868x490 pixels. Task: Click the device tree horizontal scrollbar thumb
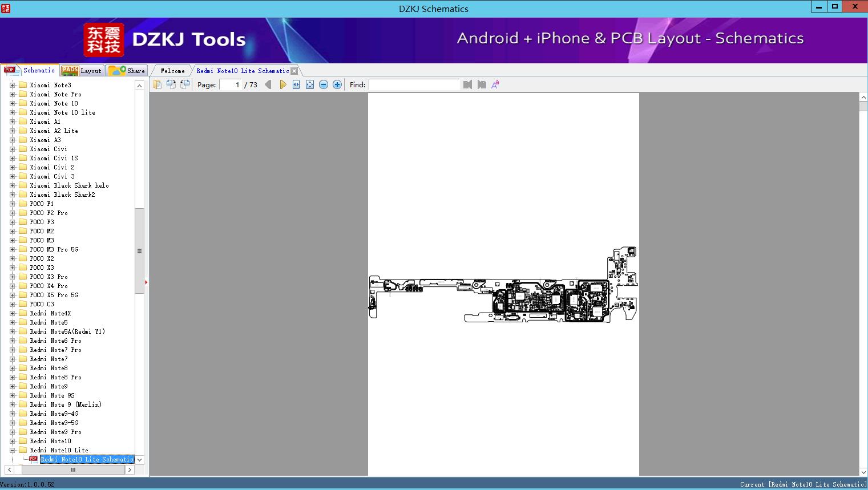point(73,469)
